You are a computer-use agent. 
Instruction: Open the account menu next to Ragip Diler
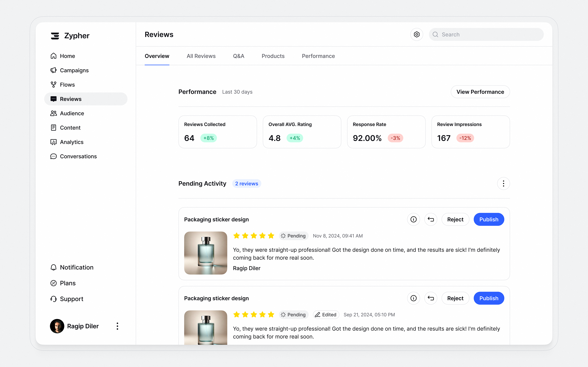point(117,326)
